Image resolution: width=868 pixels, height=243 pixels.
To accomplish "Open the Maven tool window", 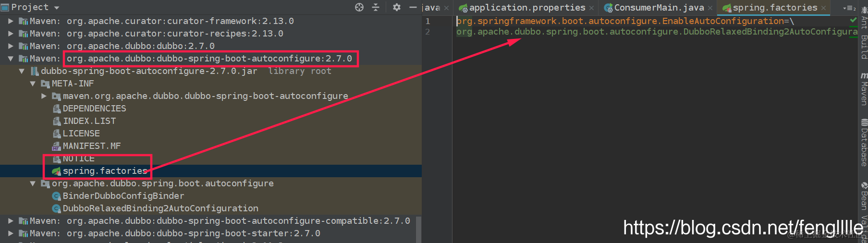I will pos(864,89).
